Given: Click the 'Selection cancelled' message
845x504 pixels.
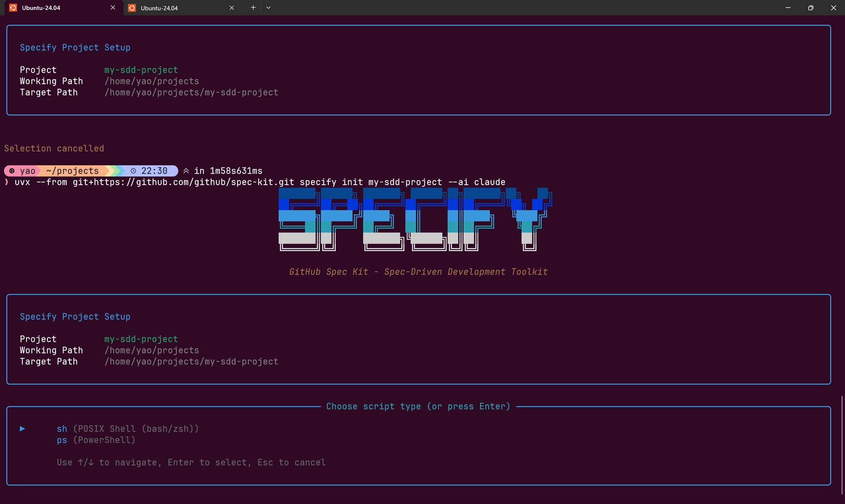Looking at the screenshot, I should [54, 148].
